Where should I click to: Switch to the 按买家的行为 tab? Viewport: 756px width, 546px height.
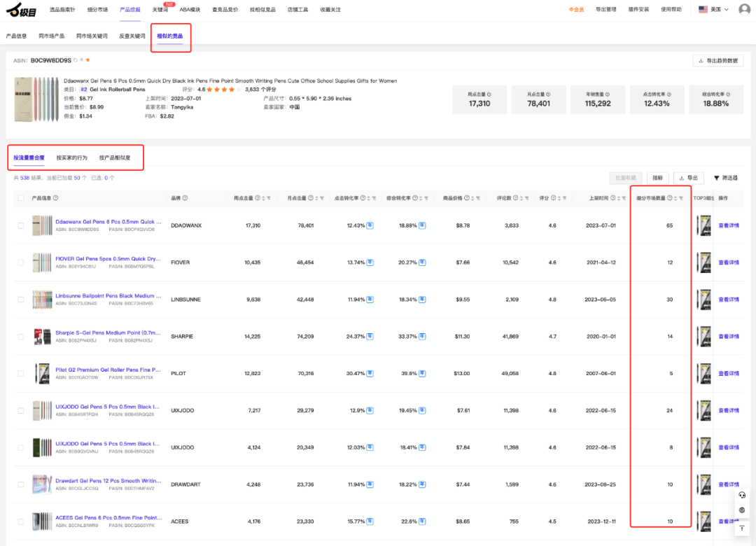click(72, 157)
